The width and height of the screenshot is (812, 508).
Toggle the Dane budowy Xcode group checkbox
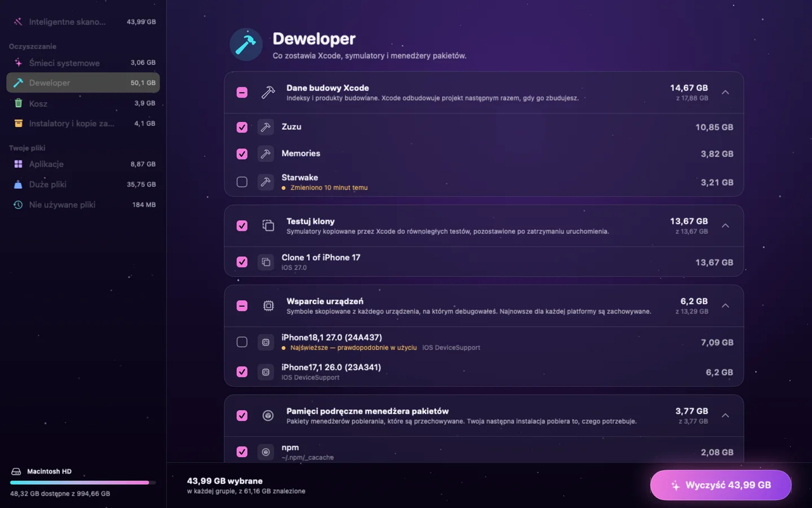tap(242, 92)
